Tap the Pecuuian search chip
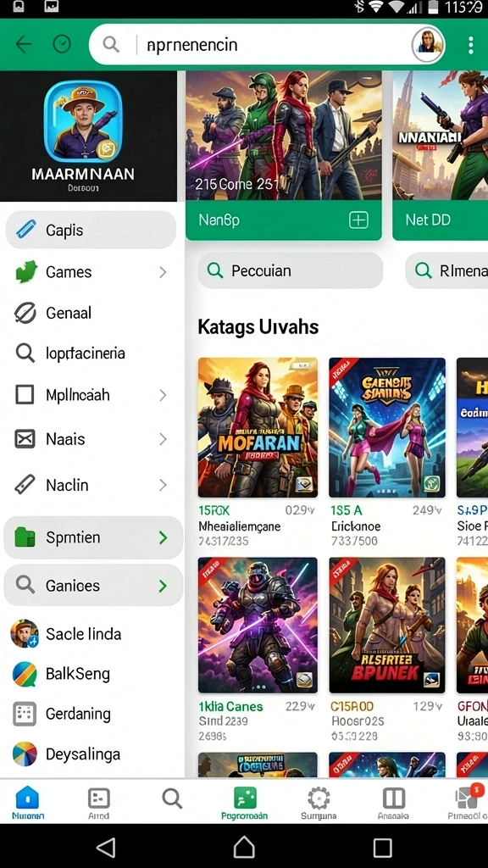The height and width of the screenshot is (868, 488). (x=291, y=270)
